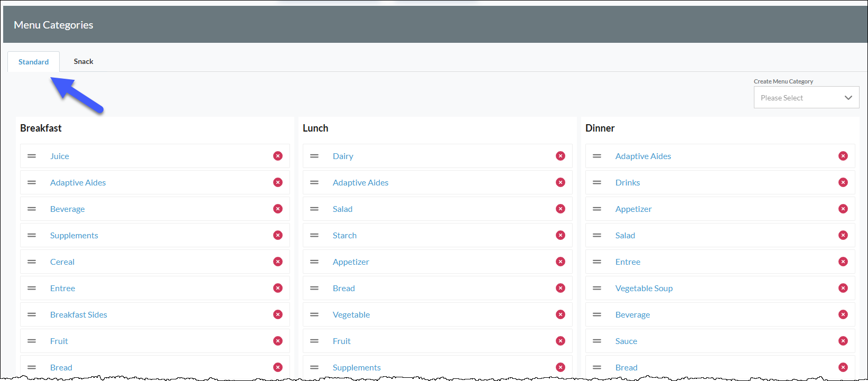Remove Lunch Vegetable with red X
The height and width of the screenshot is (381, 868).
click(561, 314)
